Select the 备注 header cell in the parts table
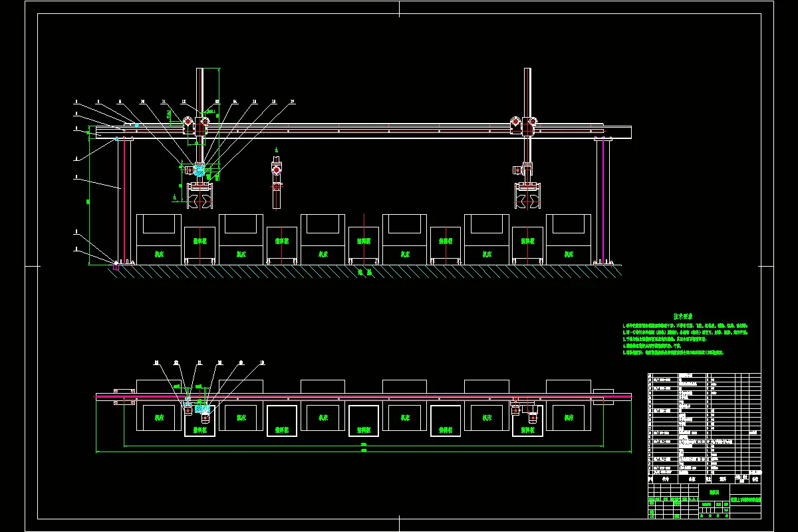The height and width of the screenshot is (532, 798). click(755, 479)
